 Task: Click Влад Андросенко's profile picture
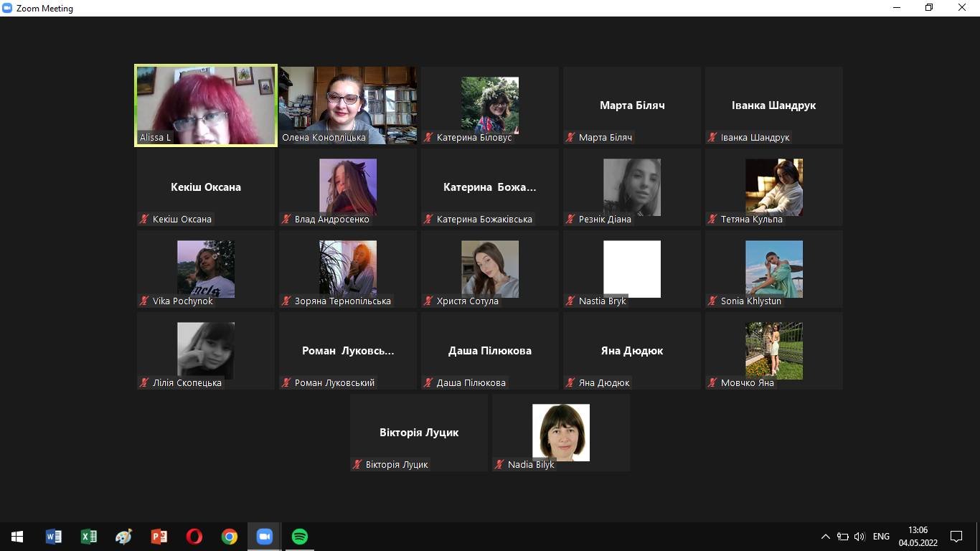pyautogui.click(x=348, y=187)
